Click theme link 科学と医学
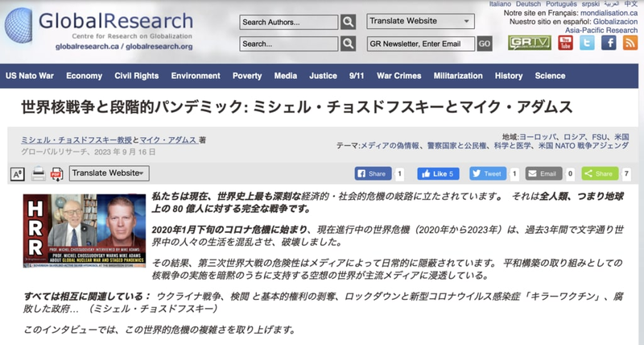644x345 pixels. 512,146
